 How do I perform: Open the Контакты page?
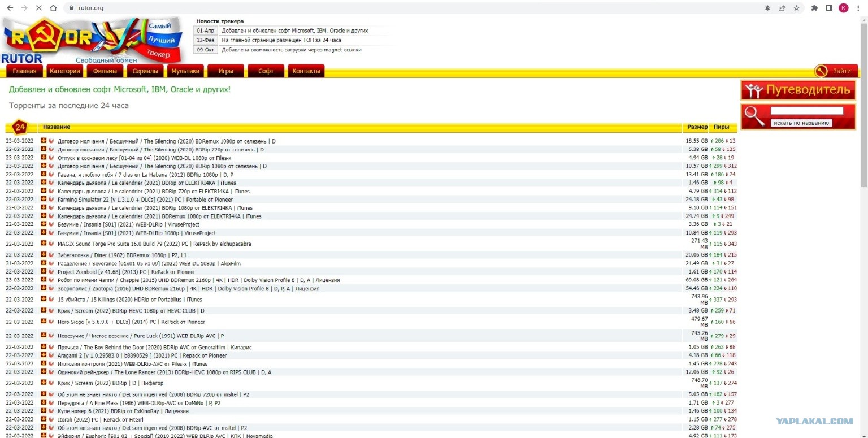pyautogui.click(x=306, y=71)
